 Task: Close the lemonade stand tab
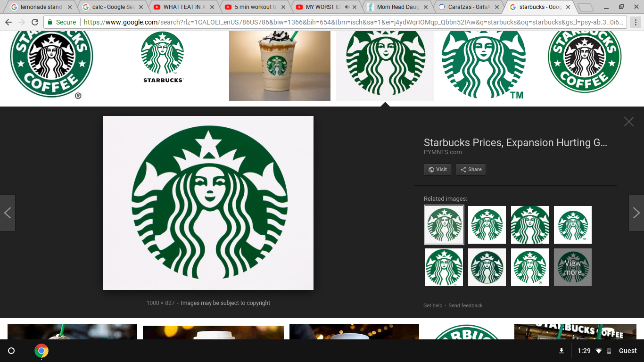pyautogui.click(x=70, y=7)
